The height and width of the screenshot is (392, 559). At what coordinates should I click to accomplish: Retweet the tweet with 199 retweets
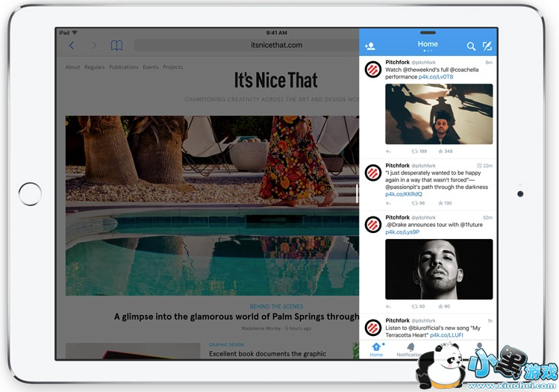click(x=419, y=152)
